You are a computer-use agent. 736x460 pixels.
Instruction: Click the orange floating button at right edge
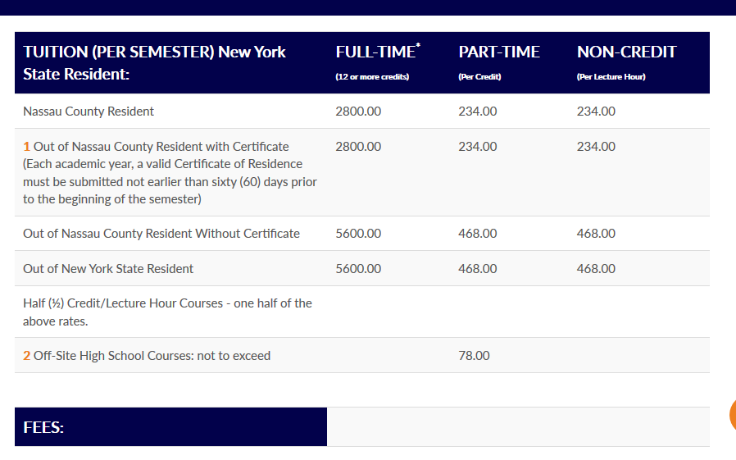[733, 415]
